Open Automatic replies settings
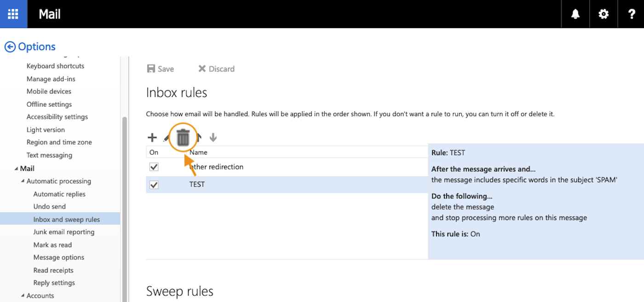 [59, 194]
